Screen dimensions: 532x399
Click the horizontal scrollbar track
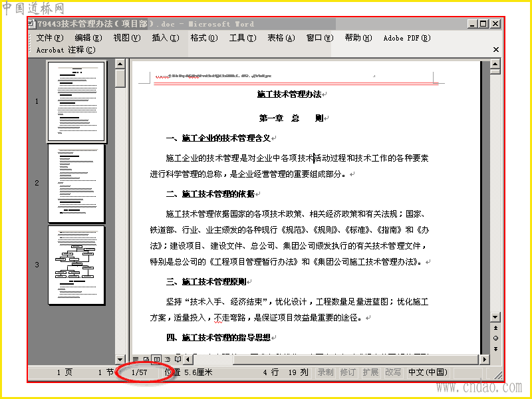[x=356, y=359]
